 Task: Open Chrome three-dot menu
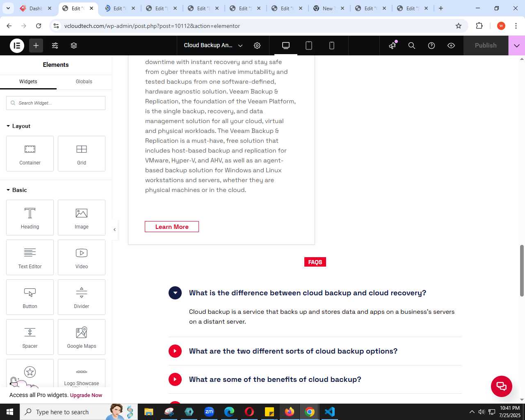pyautogui.click(x=516, y=26)
